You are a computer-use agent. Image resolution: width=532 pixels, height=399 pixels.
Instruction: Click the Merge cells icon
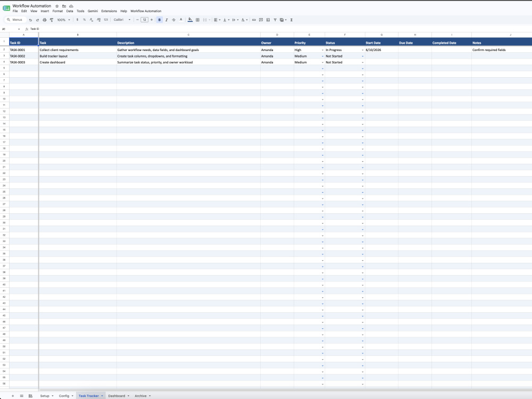pyautogui.click(x=205, y=20)
